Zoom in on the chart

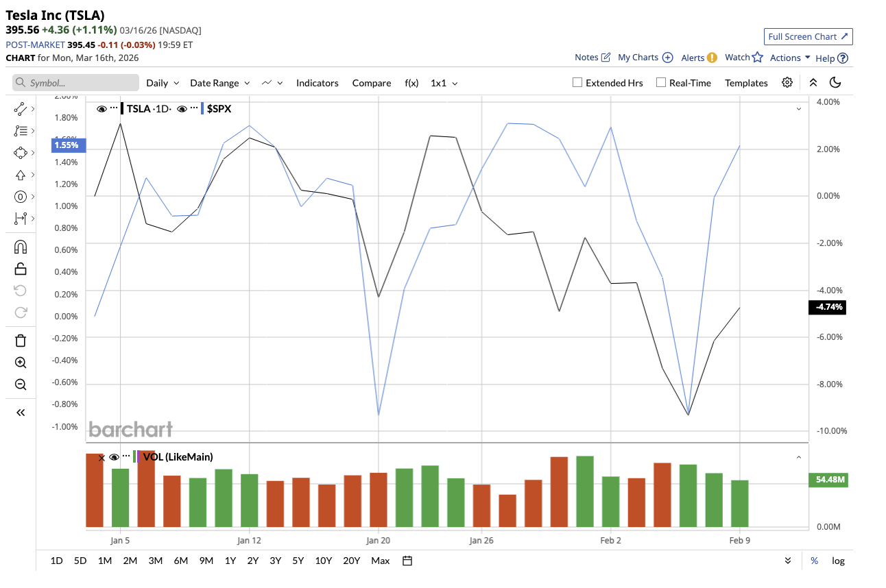tap(21, 363)
